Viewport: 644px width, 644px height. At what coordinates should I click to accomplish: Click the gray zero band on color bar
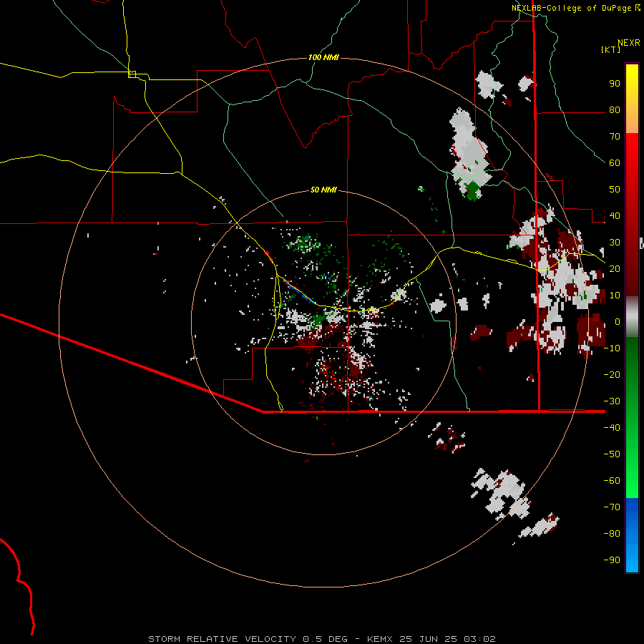632,316
